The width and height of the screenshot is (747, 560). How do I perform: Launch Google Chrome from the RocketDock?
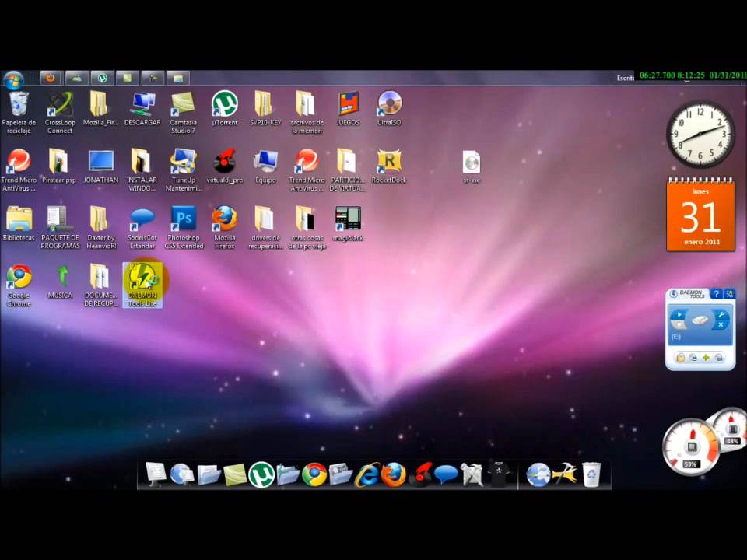pos(314,474)
